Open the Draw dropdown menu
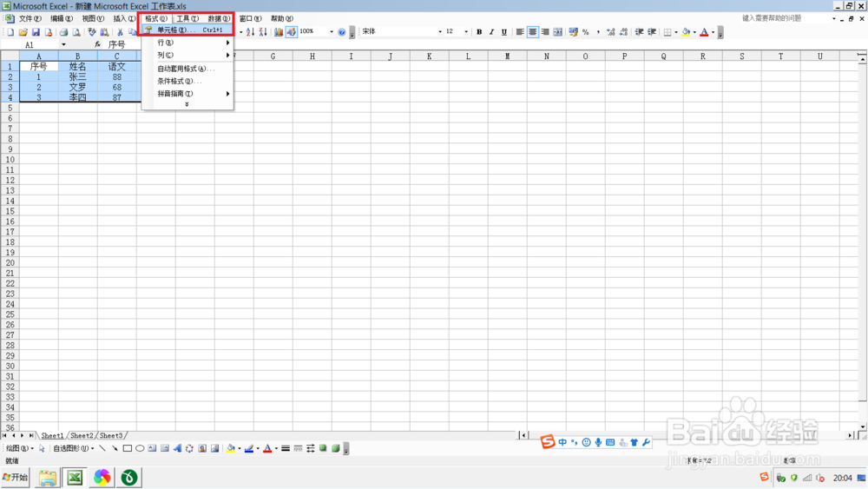The height and width of the screenshot is (489, 868). tap(19, 448)
